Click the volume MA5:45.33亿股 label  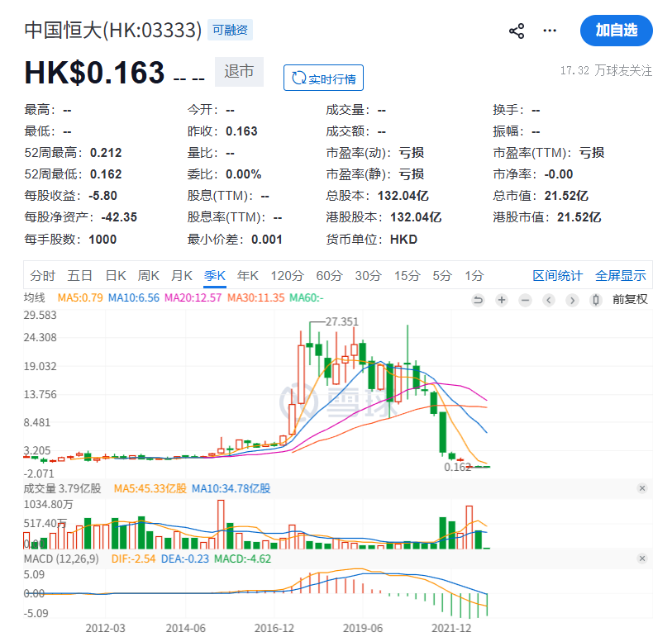coord(150,488)
